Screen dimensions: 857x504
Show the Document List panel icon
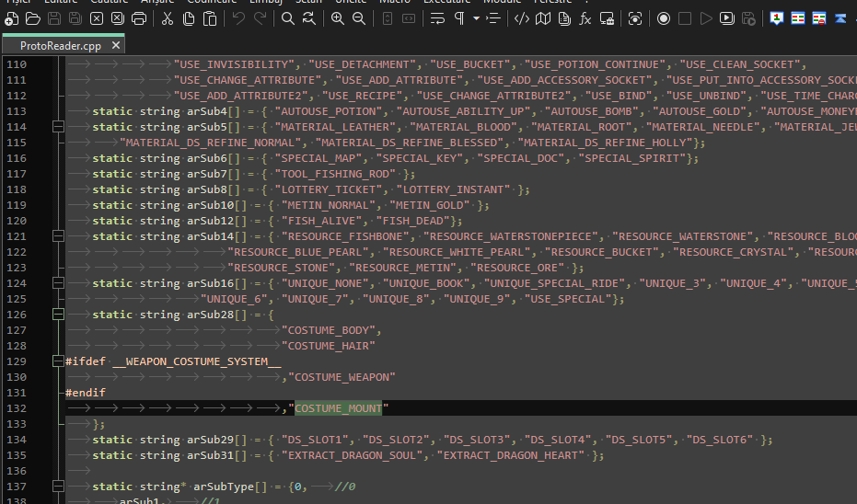[564, 19]
